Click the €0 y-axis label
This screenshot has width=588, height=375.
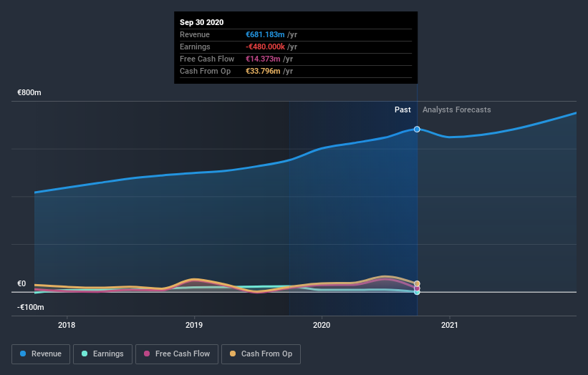21,283
